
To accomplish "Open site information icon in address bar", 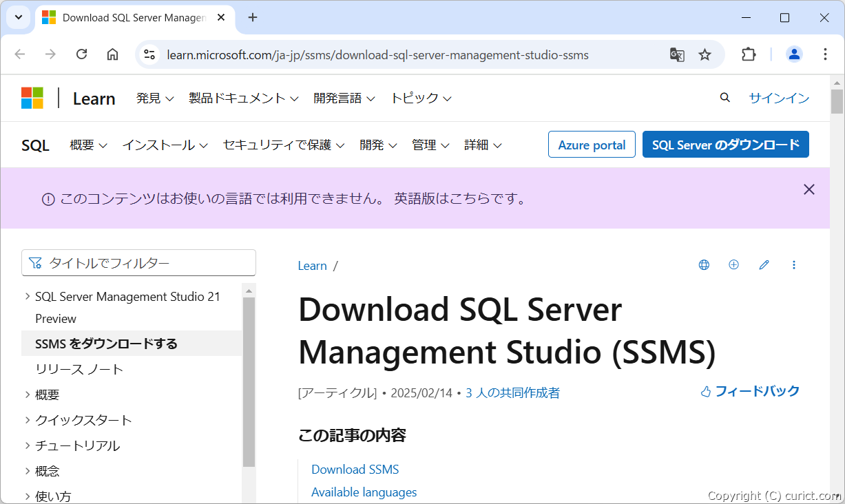I will [x=149, y=54].
